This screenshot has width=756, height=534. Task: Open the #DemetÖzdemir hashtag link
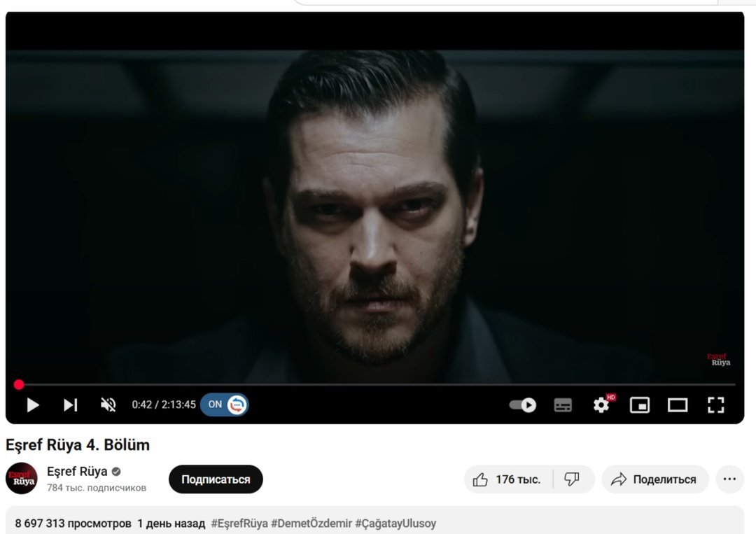[311, 524]
